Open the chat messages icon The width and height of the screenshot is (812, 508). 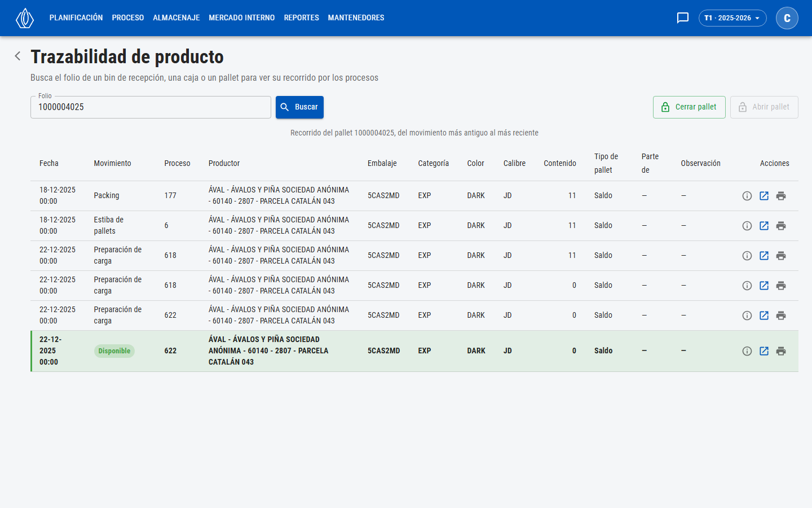pos(682,18)
